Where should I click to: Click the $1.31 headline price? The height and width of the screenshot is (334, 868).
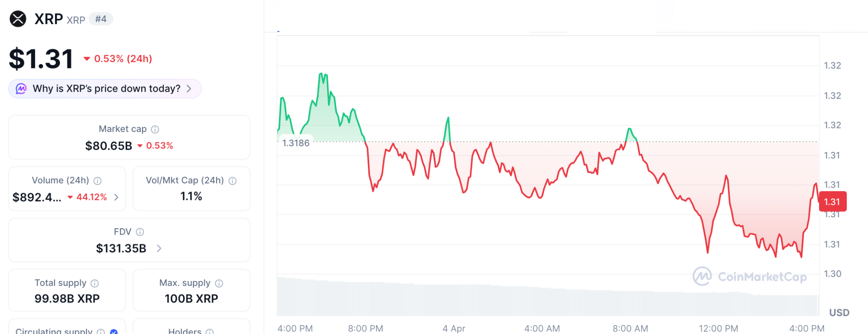[41, 59]
